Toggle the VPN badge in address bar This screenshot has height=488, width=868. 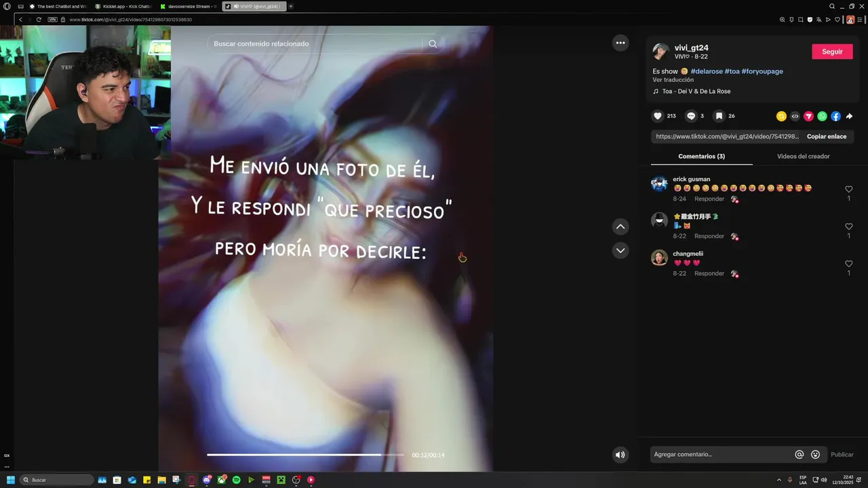(52, 20)
